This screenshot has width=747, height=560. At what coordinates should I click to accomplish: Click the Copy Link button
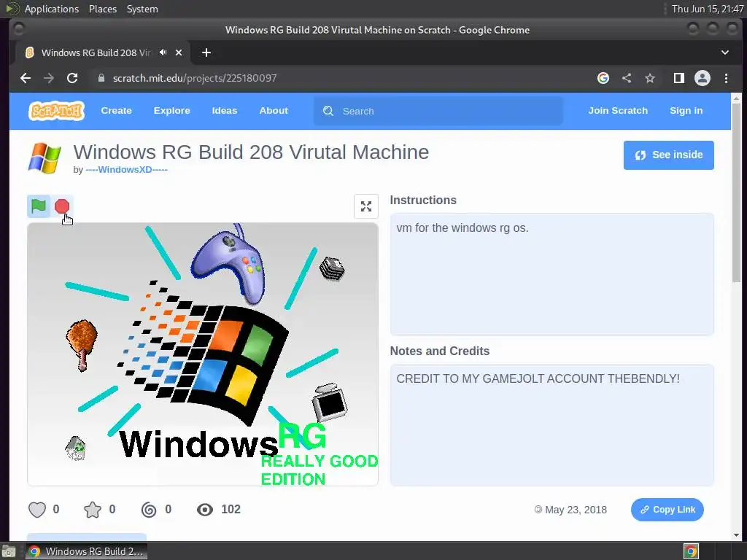(667, 510)
